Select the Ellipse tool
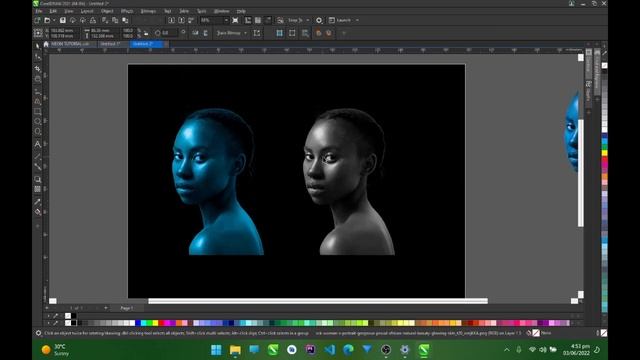Viewport: 640px width, 360px height. [38, 122]
